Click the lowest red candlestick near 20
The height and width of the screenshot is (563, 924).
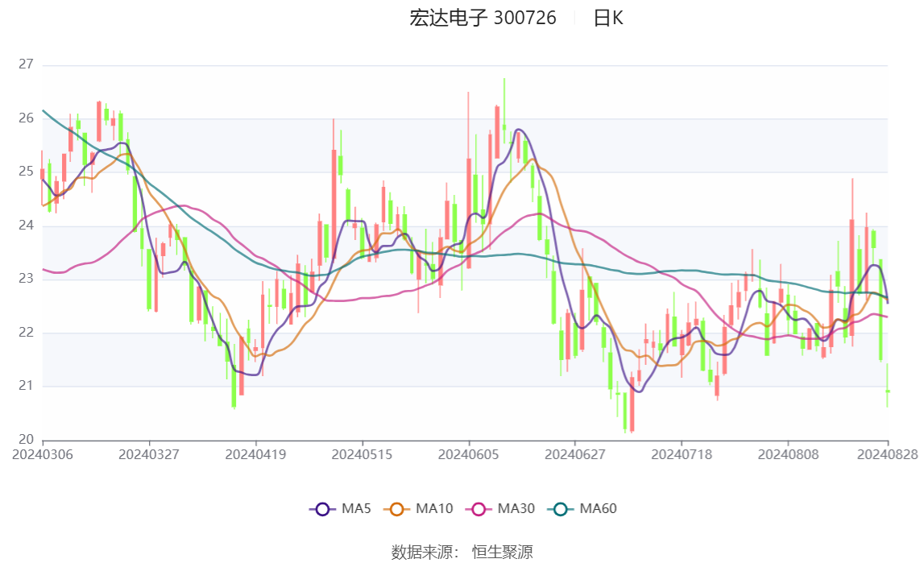pyautogui.click(x=632, y=405)
